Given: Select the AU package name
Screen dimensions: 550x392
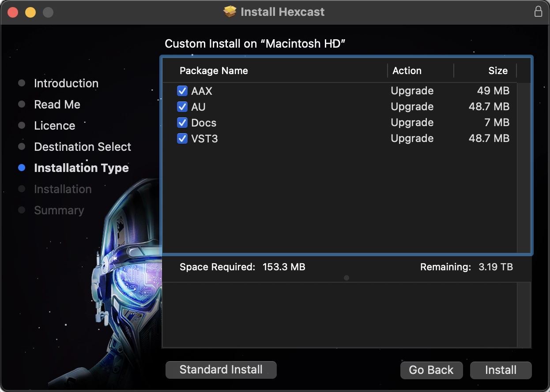Looking at the screenshot, I should click(198, 107).
